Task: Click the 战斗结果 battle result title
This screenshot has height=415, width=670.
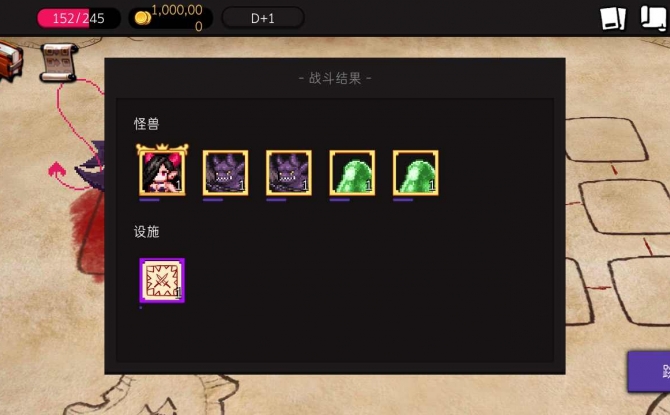Action: (x=335, y=78)
